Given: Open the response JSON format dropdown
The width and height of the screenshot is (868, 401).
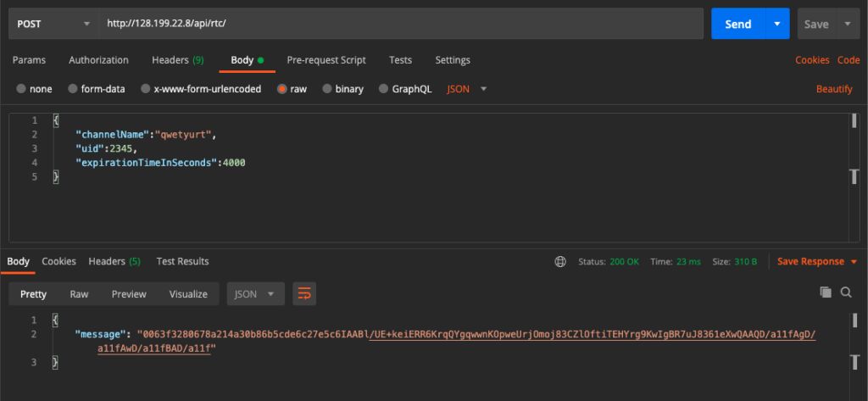Looking at the screenshot, I should coord(255,294).
